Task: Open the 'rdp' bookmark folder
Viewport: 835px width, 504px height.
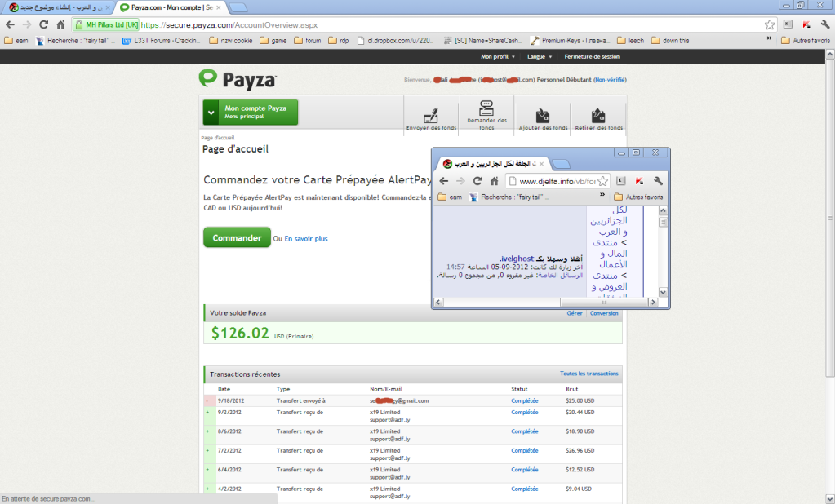Action: click(339, 41)
